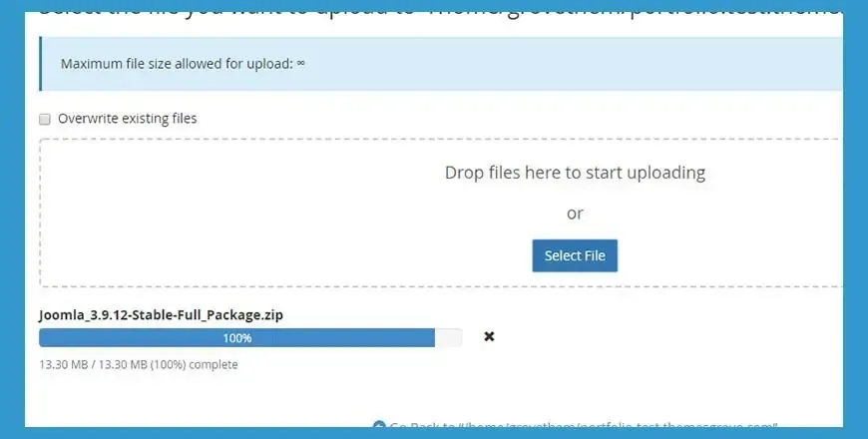Click the 100% label inside progress bar
The image size is (868, 439).
point(237,337)
